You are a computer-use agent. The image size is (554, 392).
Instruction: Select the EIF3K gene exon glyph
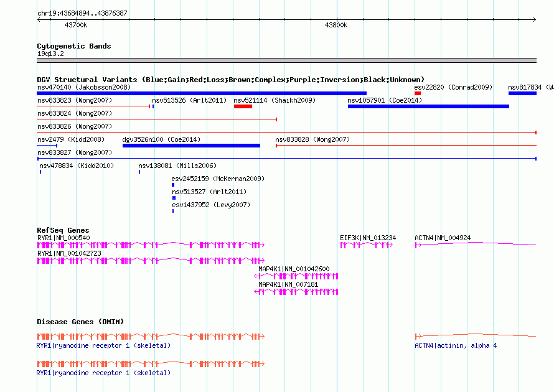tap(367, 245)
